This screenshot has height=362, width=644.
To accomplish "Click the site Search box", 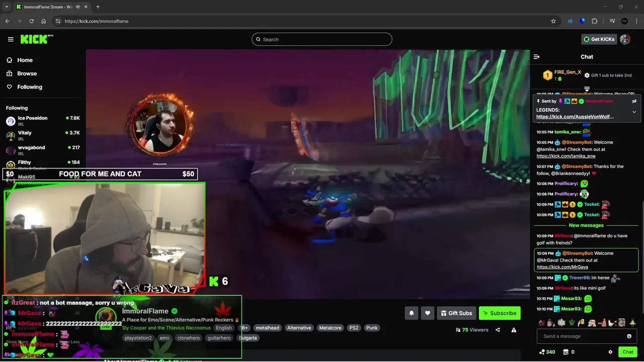I will tap(322, 39).
